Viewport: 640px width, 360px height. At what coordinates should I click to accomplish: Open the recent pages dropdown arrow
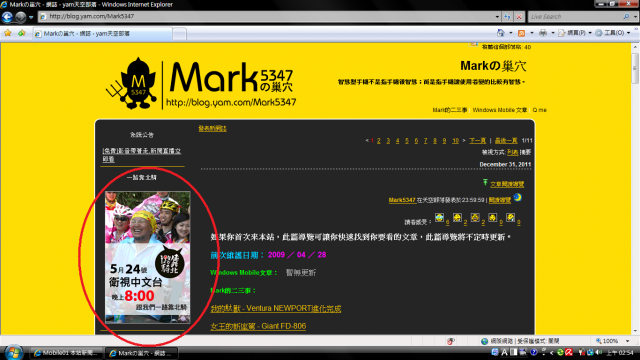[31, 17]
